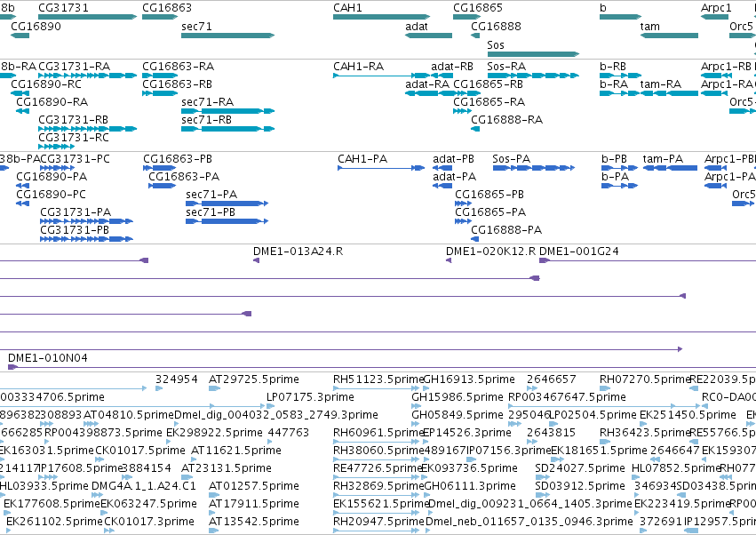
Task: Open the CAH1 gene feature
Action: 381,17
